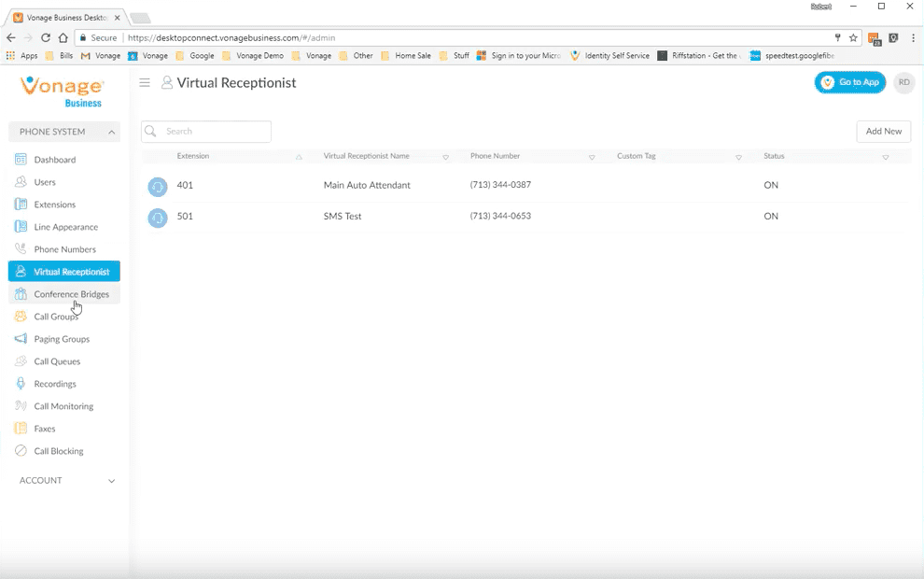Open the Bills bookmark folder
Screen dimensions: 924x579
[59, 55]
